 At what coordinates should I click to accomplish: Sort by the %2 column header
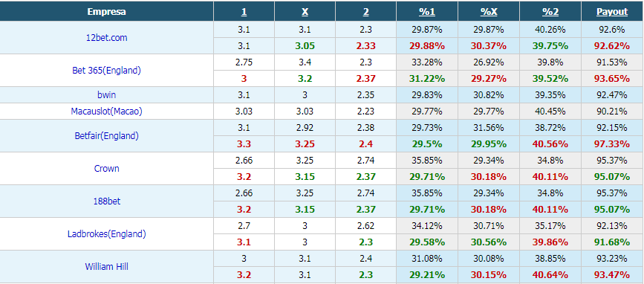point(550,12)
